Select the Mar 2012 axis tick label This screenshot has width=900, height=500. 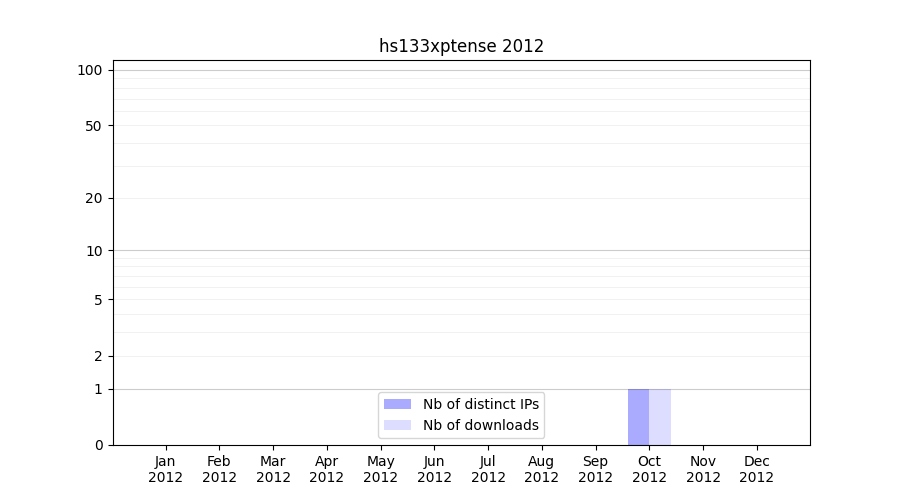tap(273, 469)
